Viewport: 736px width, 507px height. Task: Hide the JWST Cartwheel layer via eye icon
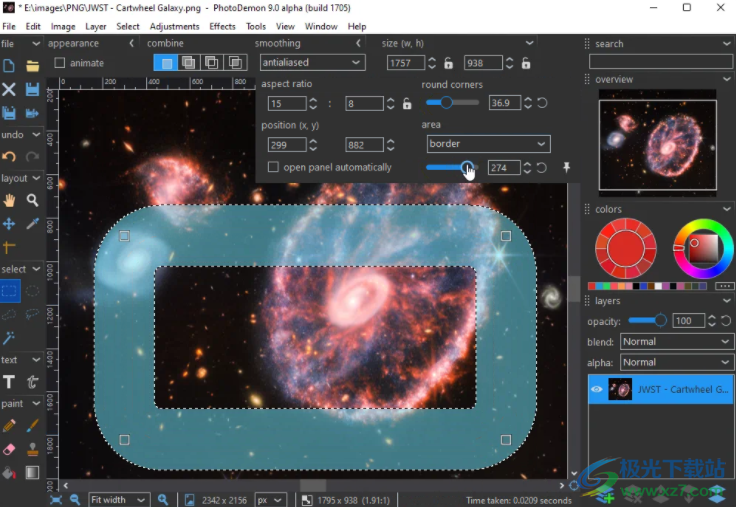(597, 389)
